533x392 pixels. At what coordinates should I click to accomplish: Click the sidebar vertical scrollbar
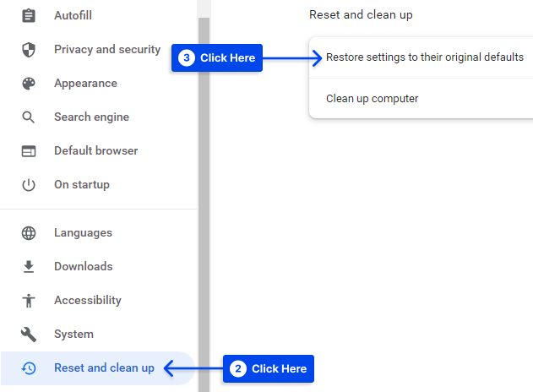[x=204, y=204]
